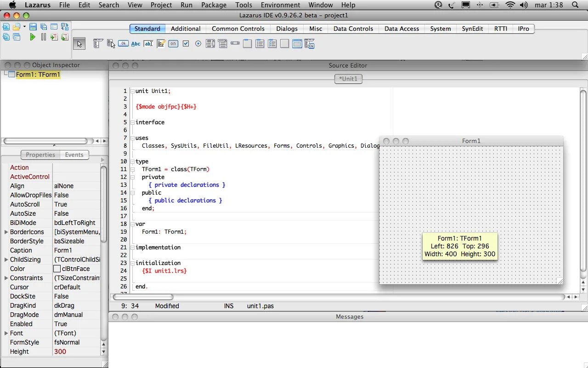
Task: Select the TActionList component icon
Action: [x=309, y=44]
